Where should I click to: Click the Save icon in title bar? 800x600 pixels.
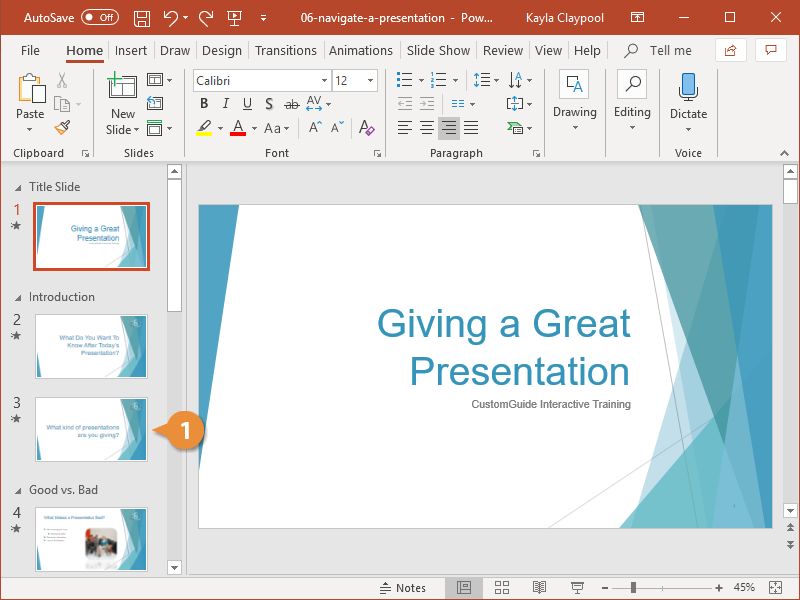click(x=141, y=18)
